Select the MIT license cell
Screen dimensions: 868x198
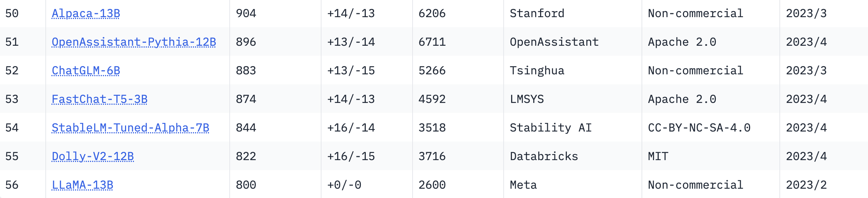click(x=658, y=157)
